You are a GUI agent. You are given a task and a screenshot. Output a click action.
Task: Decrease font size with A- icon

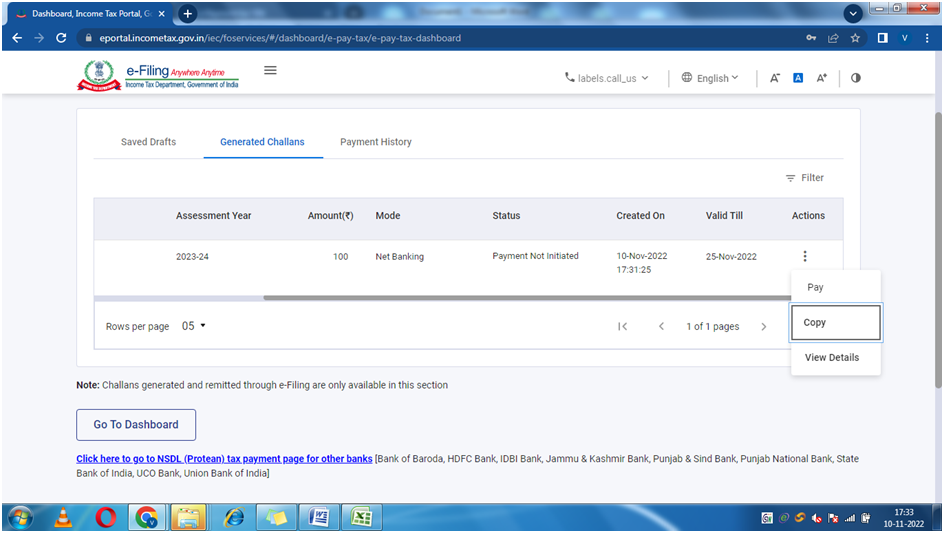click(774, 78)
